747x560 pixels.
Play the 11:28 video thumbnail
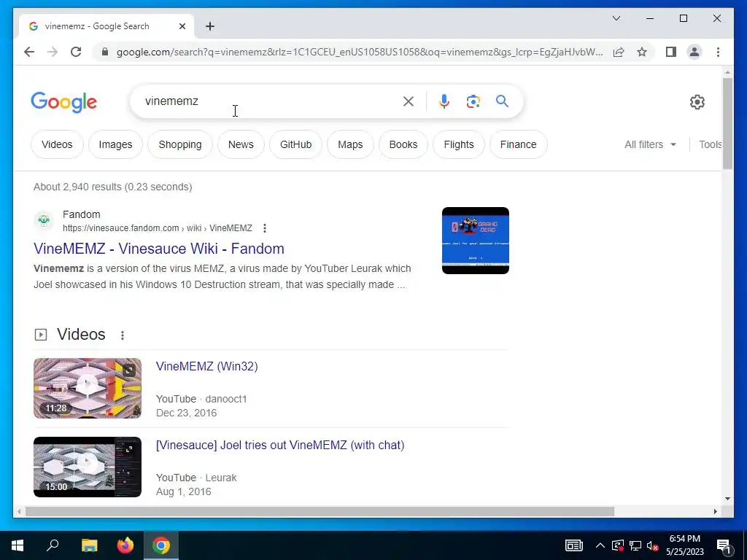tap(88, 388)
